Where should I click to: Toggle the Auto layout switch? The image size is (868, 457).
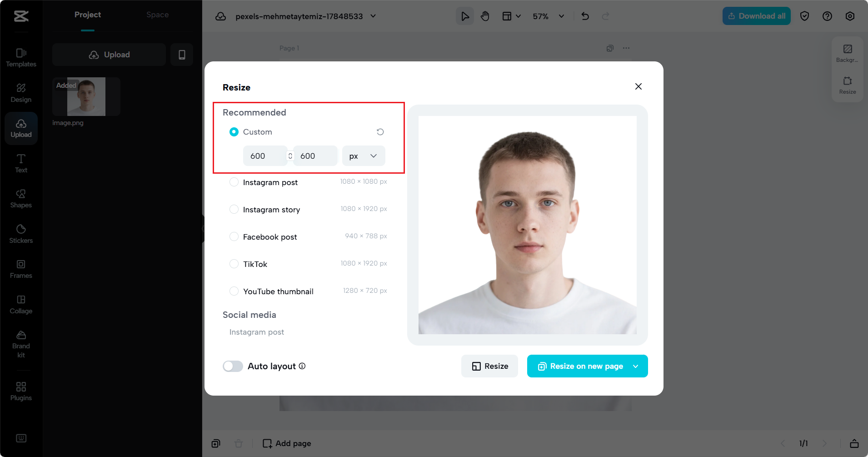233,366
